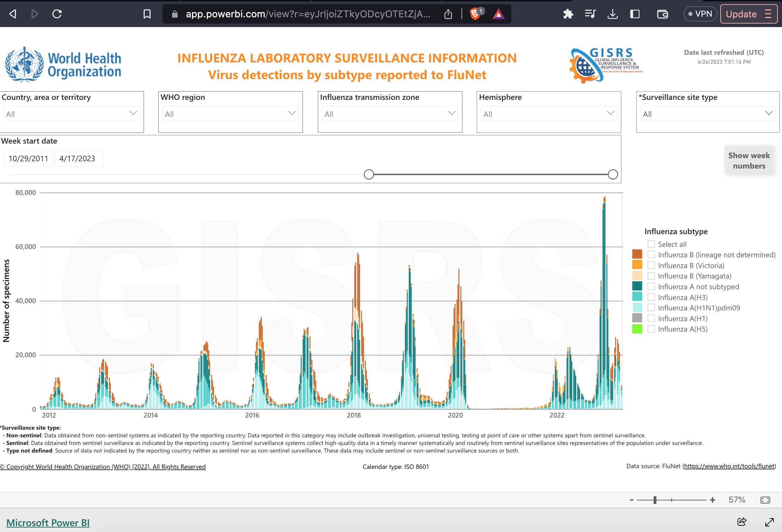Click the right handle of the date slider

click(613, 174)
